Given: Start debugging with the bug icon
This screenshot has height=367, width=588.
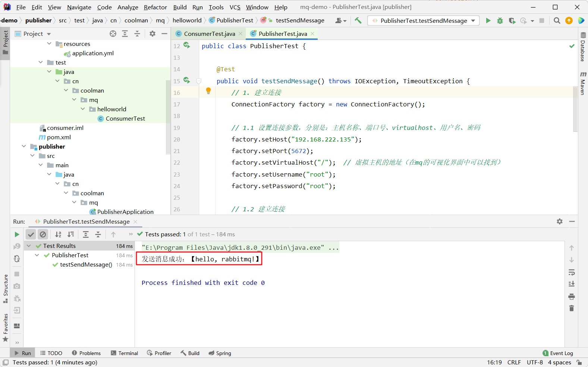Looking at the screenshot, I should (500, 21).
